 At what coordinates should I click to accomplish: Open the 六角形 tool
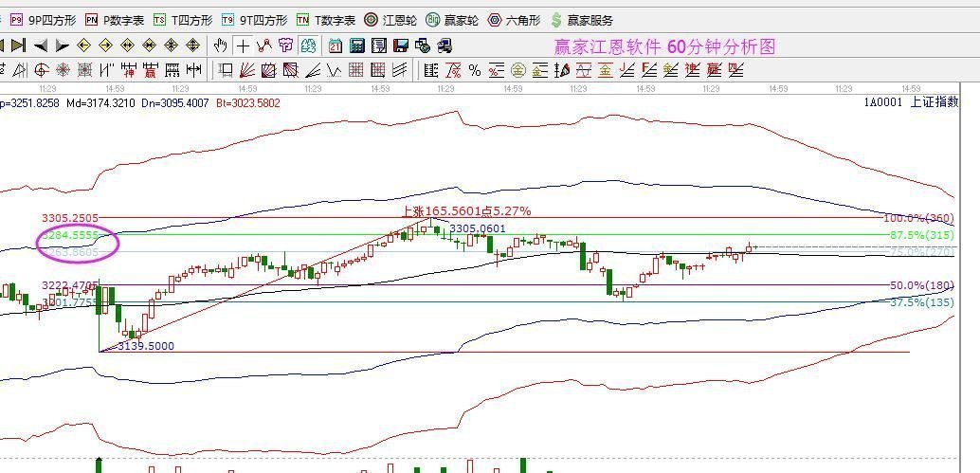click(514, 20)
